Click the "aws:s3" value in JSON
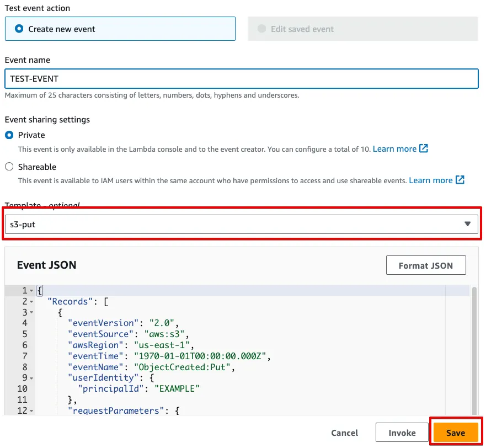Viewport: 486px width, 448px height. 164,334
